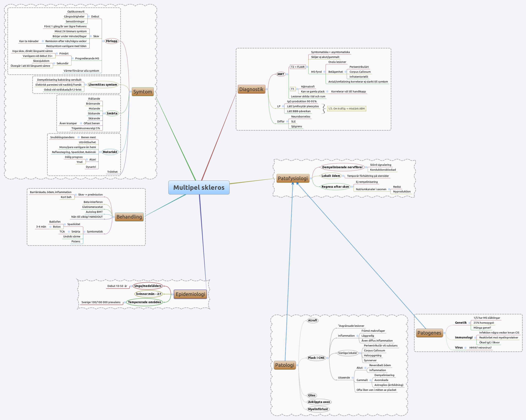Select the "Epidemiologi" topic node
The height and width of the screenshot is (420, 526).
(x=190, y=294)
